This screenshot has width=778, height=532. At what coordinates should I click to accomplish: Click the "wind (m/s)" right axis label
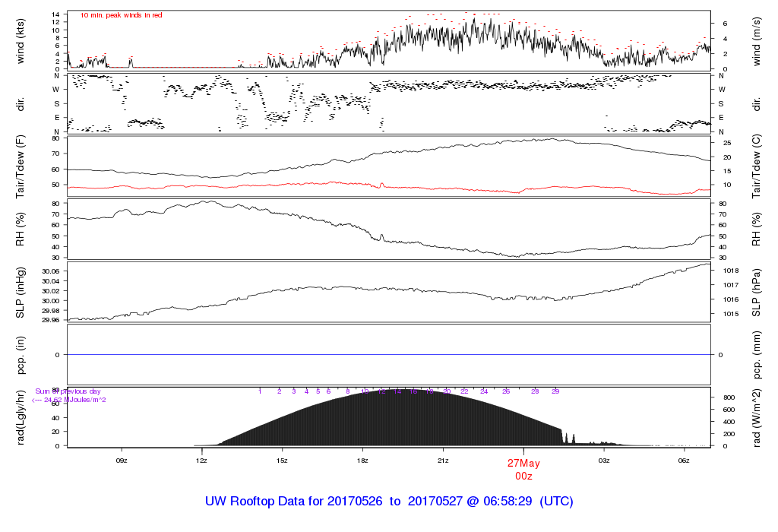pos(757,40)
